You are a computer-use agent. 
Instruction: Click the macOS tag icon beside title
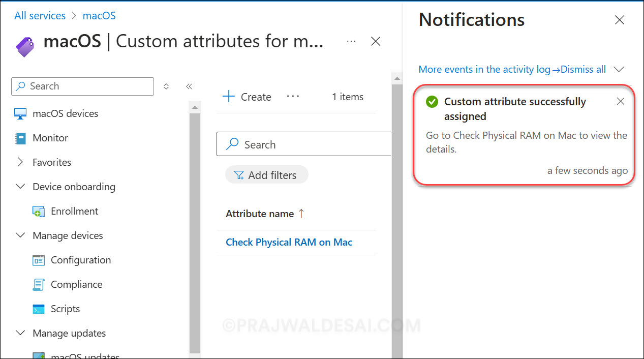click(x=25, y=46)
